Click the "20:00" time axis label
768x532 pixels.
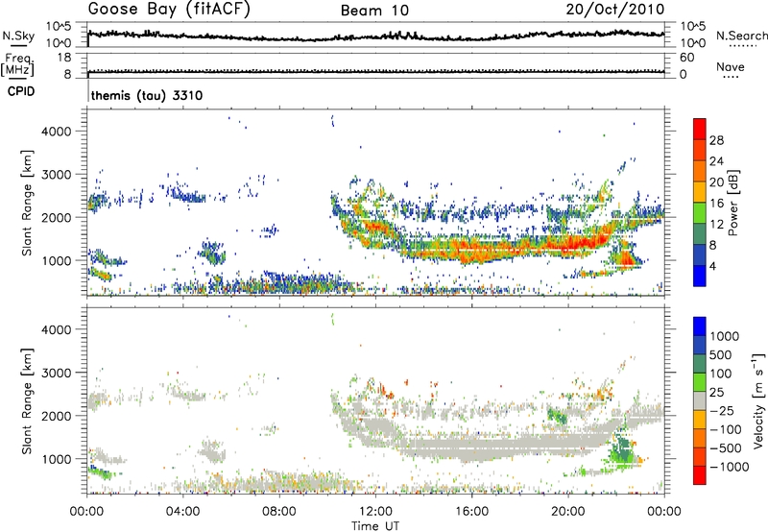tap(568, 512)
